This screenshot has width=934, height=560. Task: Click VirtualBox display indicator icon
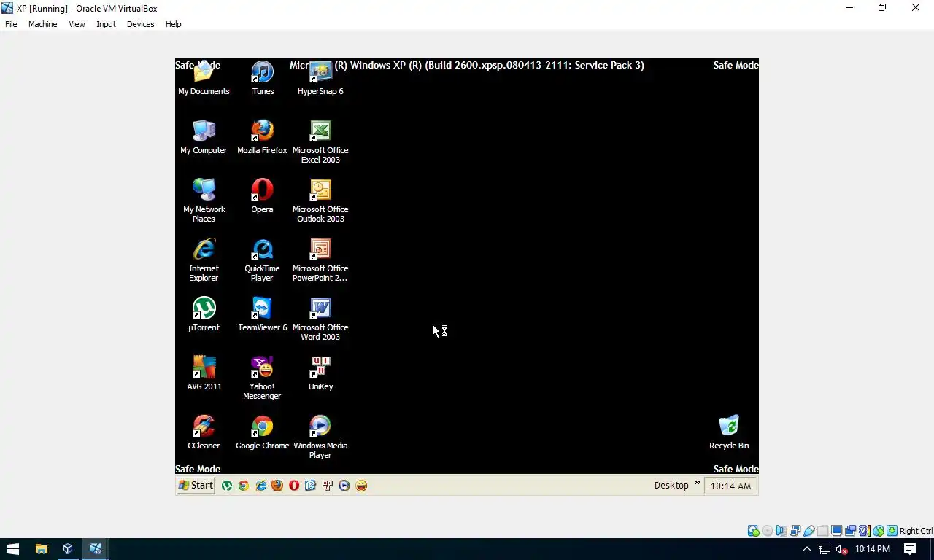coord(836,531)
